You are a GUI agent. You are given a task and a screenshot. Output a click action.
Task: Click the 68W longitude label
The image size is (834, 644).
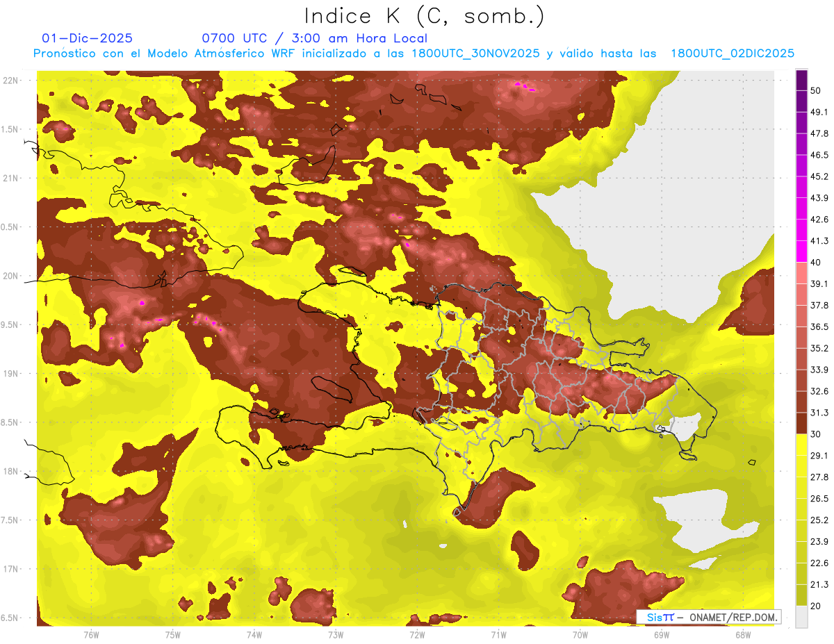(742, 635)
